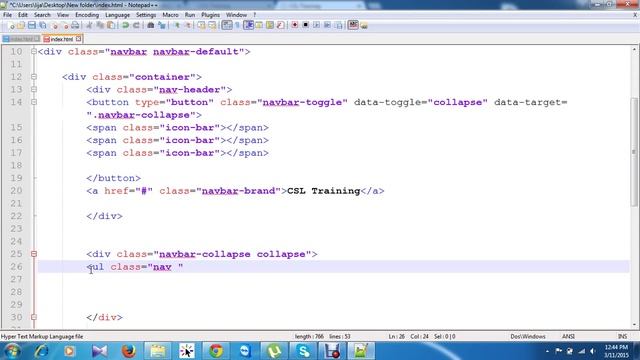Click the Find (binoculars) toolbar icon

coord(151,25)
